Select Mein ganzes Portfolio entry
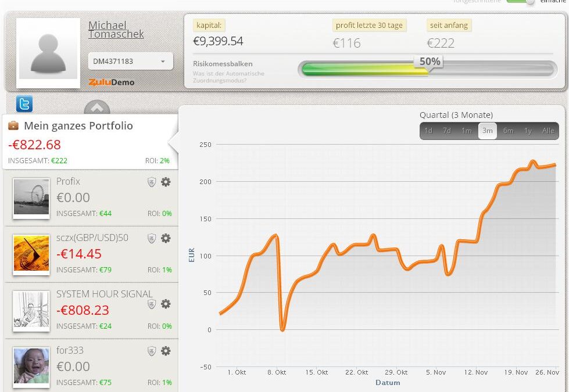 click(x=78, y=126)
